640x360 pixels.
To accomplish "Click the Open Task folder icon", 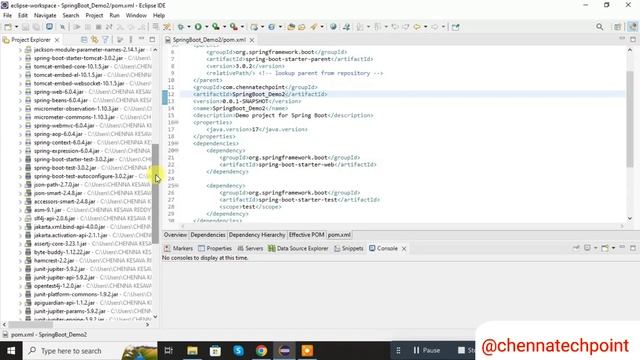I will point(302,27).
